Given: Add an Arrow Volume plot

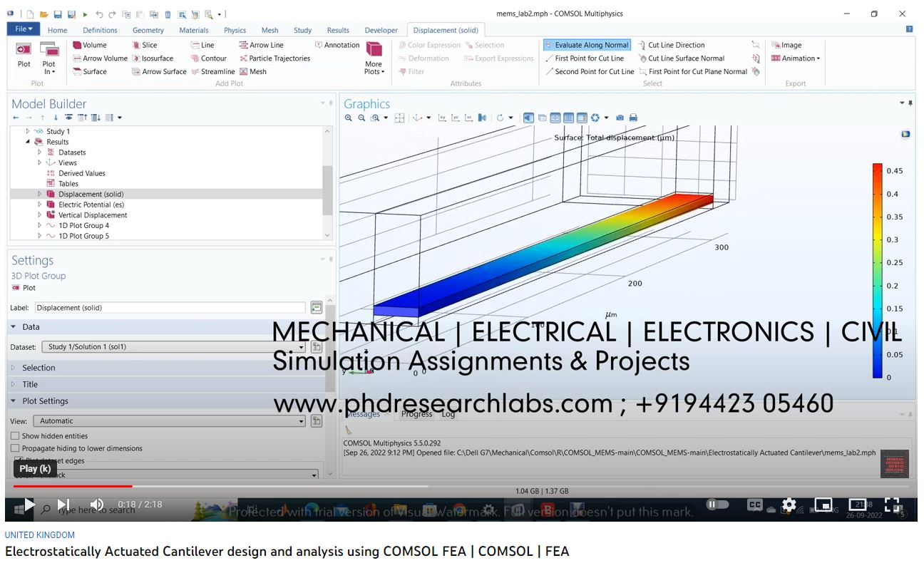Looking at the screenshot, I should (x=100, y=58).
